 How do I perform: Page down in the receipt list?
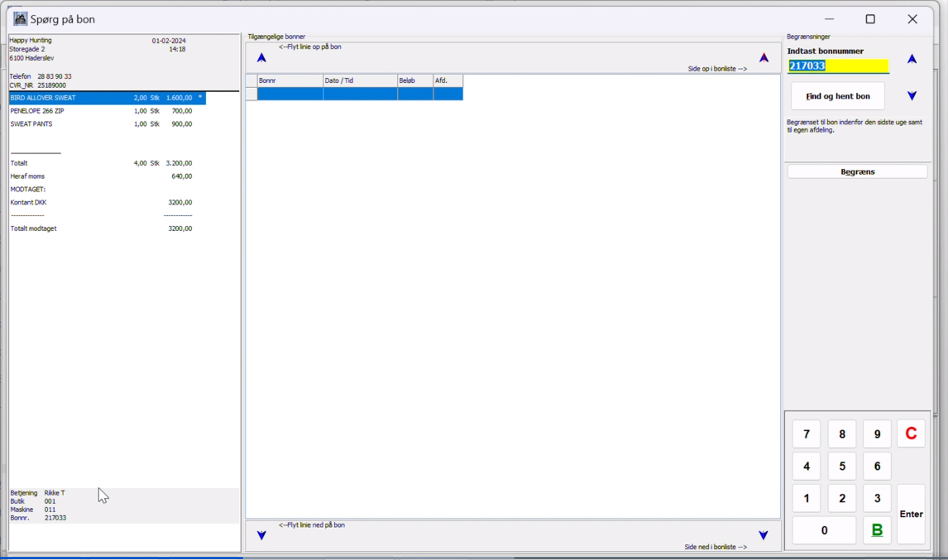point(763,535)
